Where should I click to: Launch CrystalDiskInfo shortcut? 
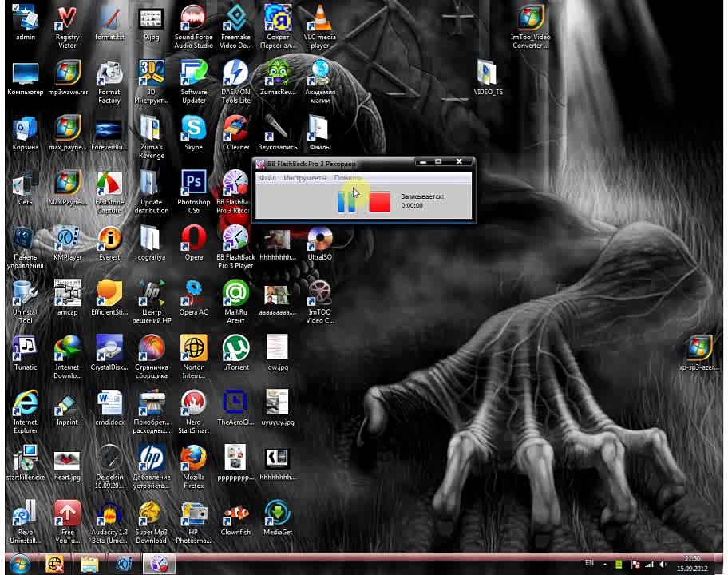pyautogui.click(x=109, y=353)
